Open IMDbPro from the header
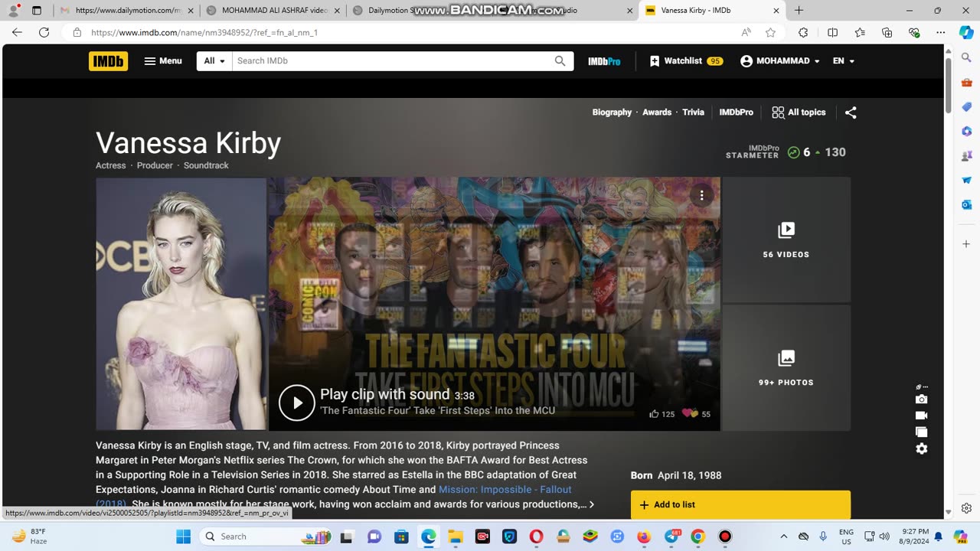 (604, 61)
